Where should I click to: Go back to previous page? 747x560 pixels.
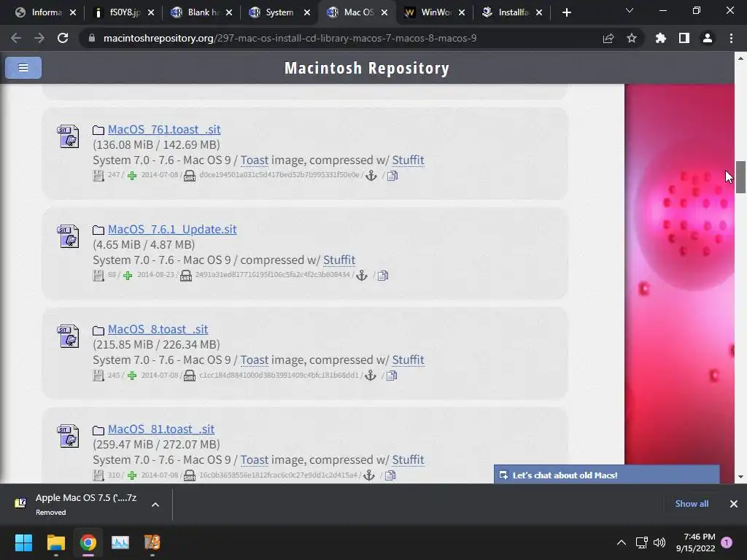click(16, 38)
